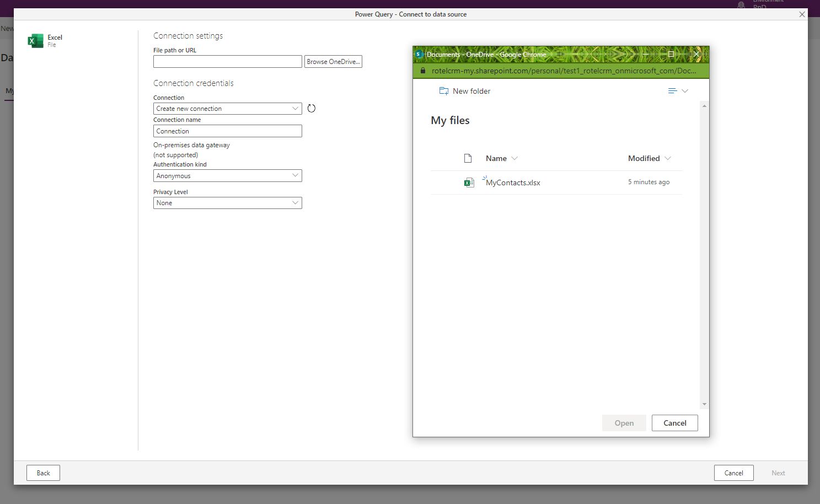Close the Power Query dialog with the X

coord(802,14)
